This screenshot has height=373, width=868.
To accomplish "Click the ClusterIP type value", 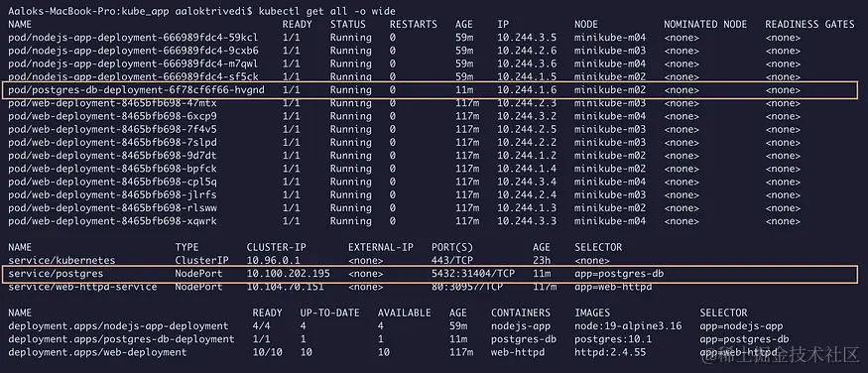I will [201, 261].
